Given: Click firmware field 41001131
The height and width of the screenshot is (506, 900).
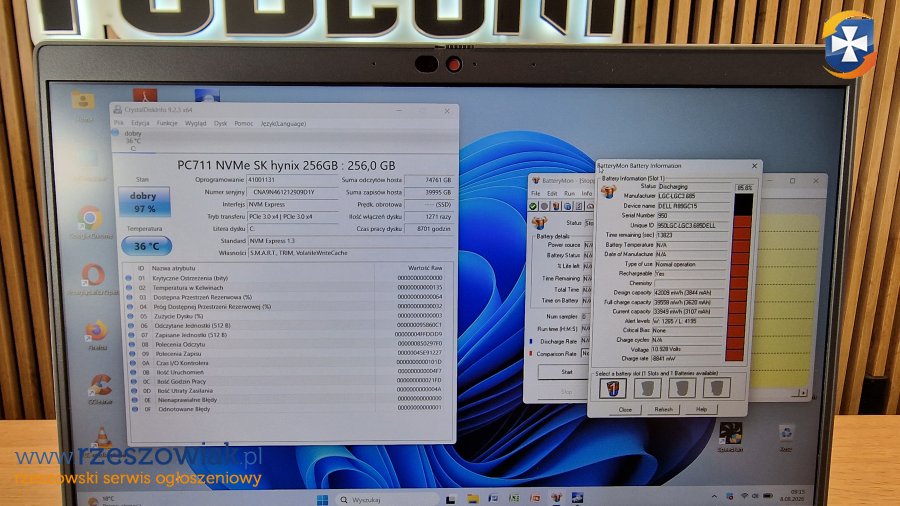Looking at the screenshot, I should [x=292, y=180].
